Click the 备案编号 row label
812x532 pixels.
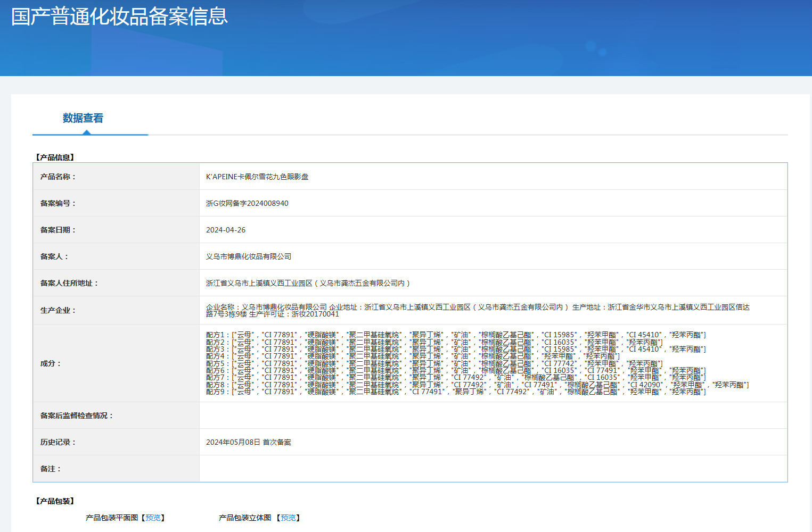(59, 203)
